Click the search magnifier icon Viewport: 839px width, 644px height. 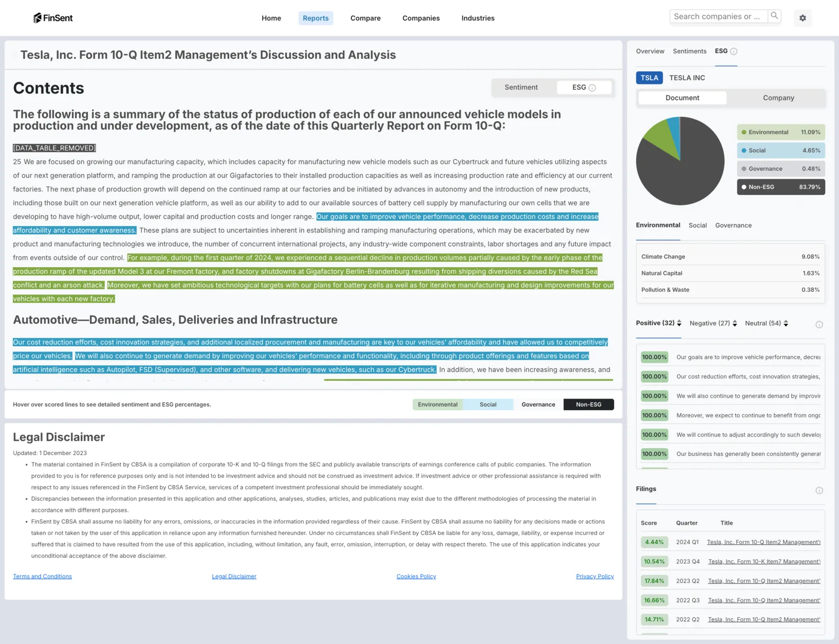coord(775,16)
